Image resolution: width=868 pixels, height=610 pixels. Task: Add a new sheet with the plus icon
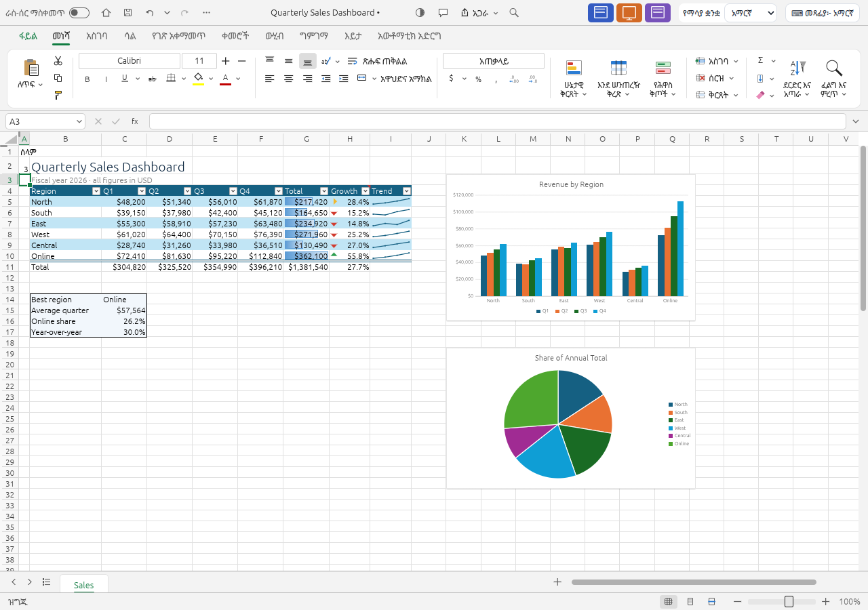(557, 582)
